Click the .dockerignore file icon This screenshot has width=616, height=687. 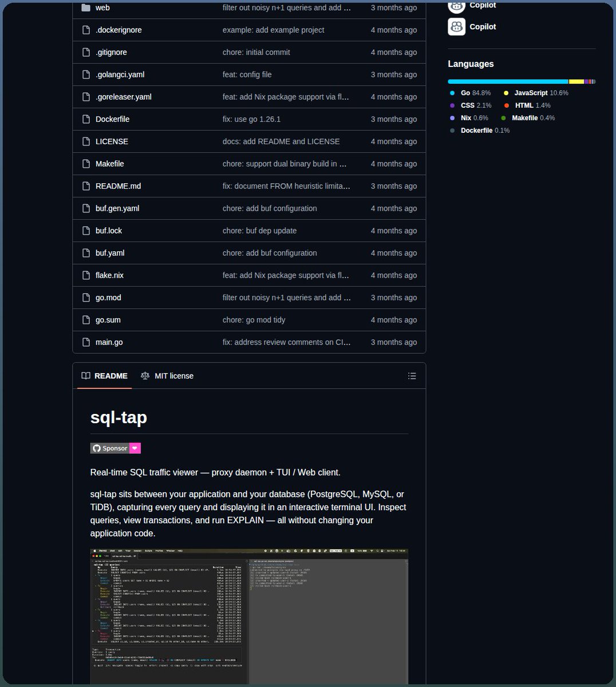click(86, 30)
